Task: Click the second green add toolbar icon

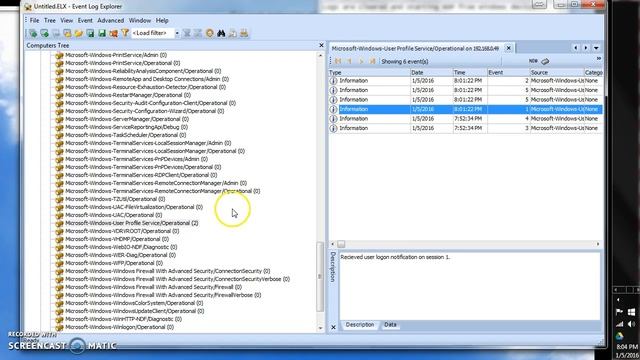Action: [44, 33]
